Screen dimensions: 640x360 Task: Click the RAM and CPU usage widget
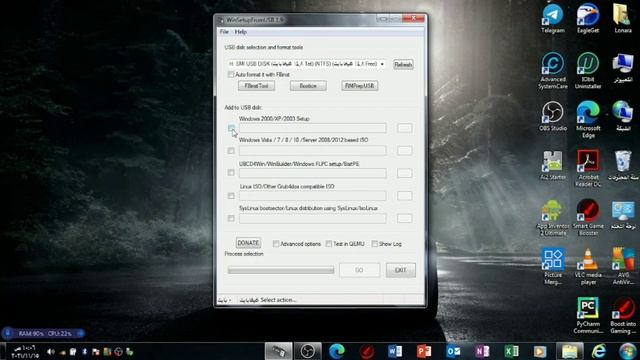(43, 333)
